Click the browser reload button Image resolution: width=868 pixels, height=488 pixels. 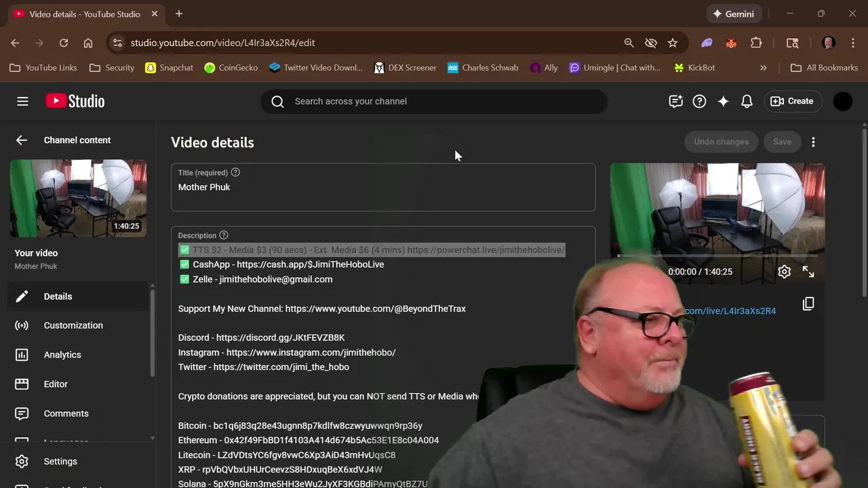[x=64, y=43]
